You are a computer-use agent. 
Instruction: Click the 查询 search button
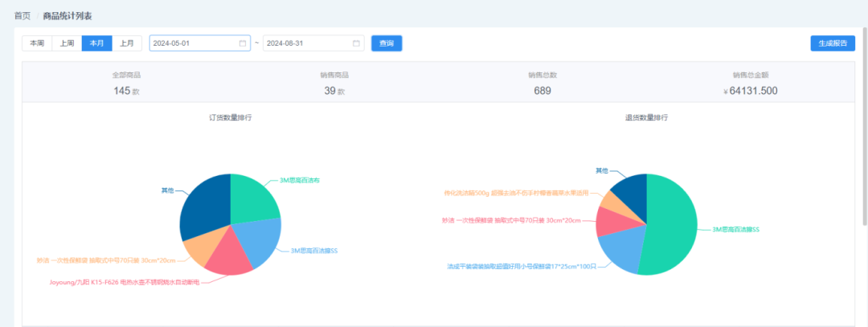(387, 43)
